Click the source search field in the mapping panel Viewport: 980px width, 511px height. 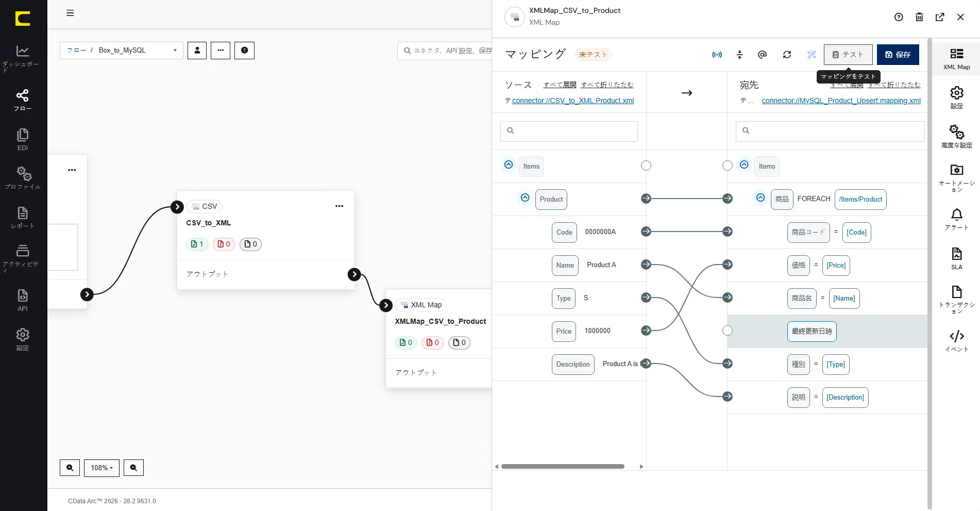569,131
